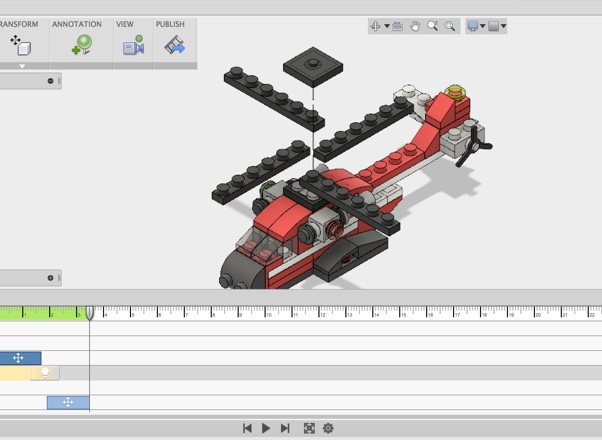602x440 pixels.
Task: Select the helicopter tail rotor propeller
Action: point(474,146)
